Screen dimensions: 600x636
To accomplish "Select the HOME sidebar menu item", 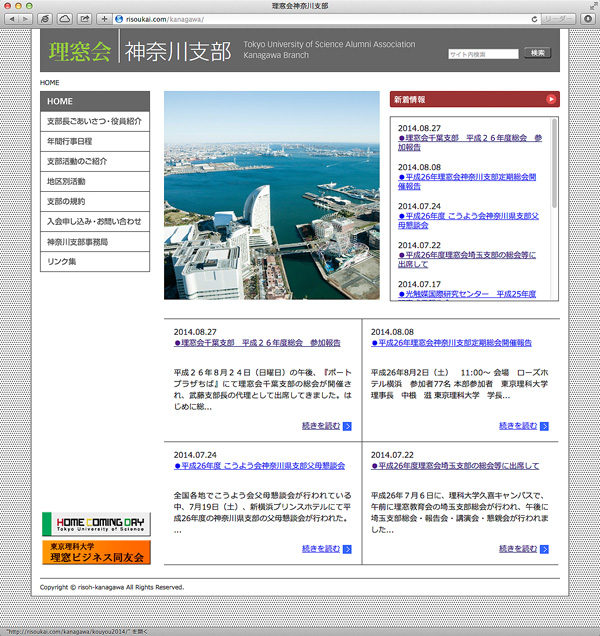I will (x=95, y=101).
